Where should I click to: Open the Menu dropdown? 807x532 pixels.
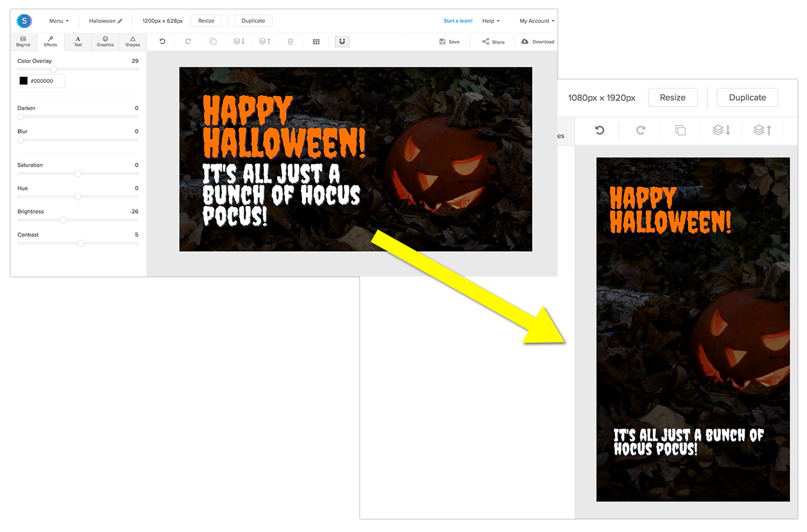tap(59, 21)
